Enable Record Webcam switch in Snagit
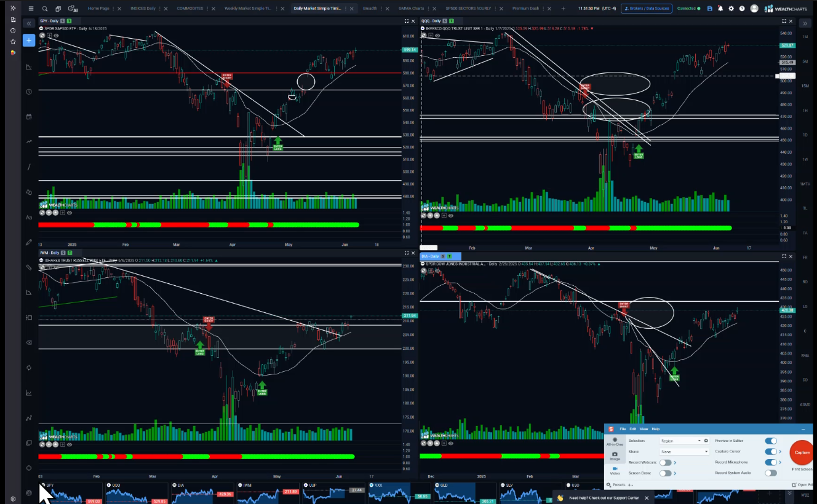The height and width of the screenshot is (504, 817). coord(665,462)
